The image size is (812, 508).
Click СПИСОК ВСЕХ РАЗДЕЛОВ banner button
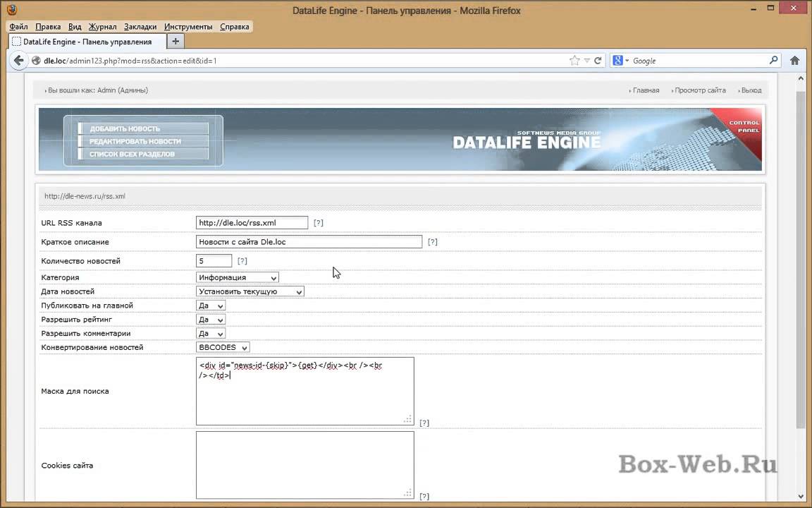(144, 154)
